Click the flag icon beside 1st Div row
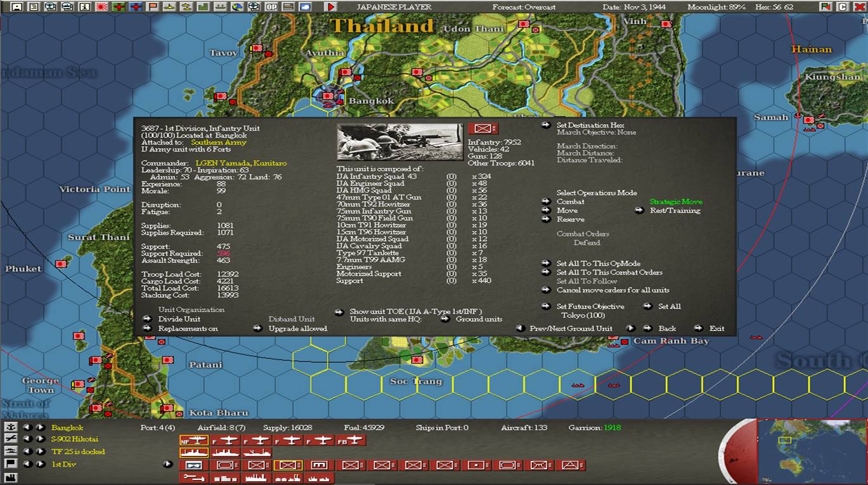The height and width of the screenshot is (485, 868). click(x=10, y=463)
